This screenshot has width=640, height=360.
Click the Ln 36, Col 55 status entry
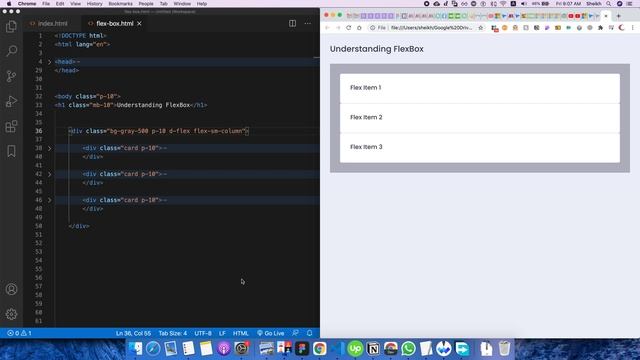(x=133, y=333)
